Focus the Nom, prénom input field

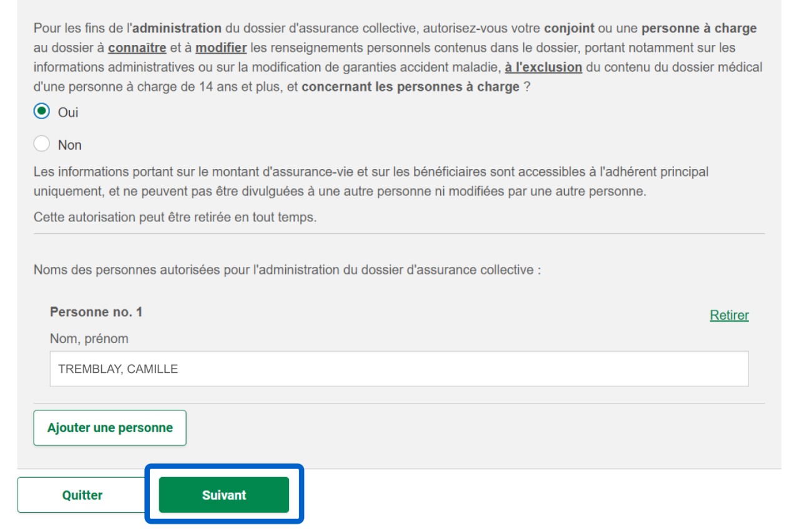399,369
